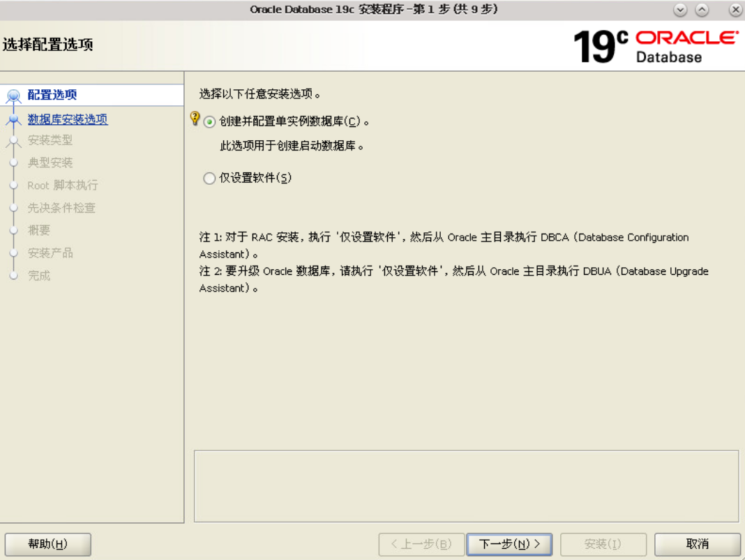Open the 数据库安装选项 step link
This screenshot has height=560, width=745.
point(68,119)
